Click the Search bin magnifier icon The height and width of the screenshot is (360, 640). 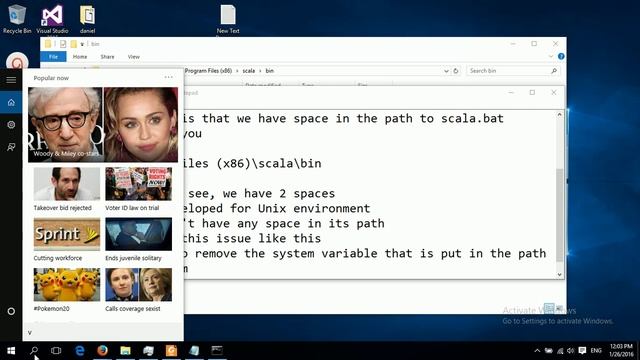pos(554,71)
